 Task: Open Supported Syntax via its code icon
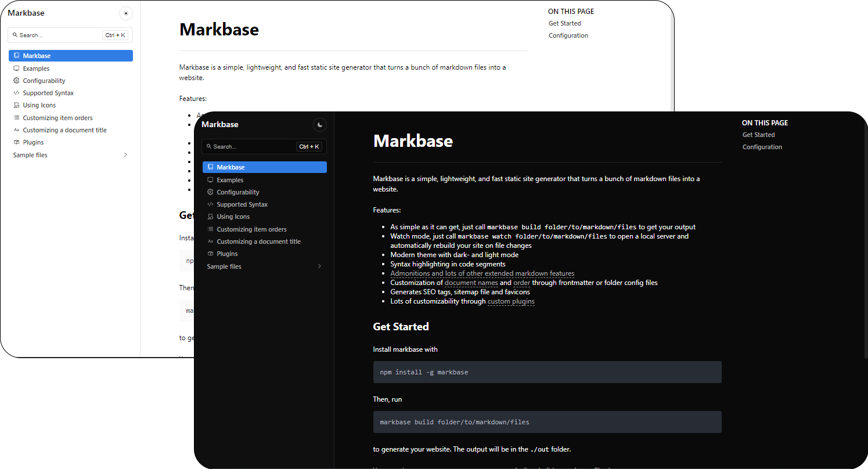point(210,204)
